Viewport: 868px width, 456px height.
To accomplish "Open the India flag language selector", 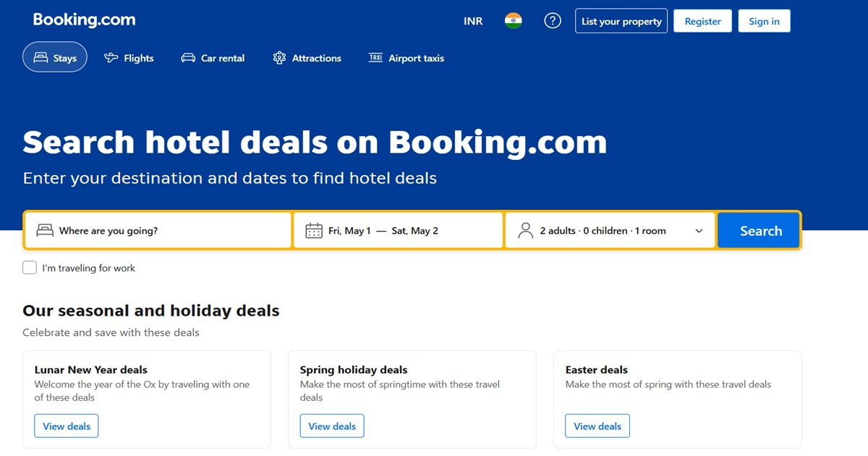I will tap(514, 21).
